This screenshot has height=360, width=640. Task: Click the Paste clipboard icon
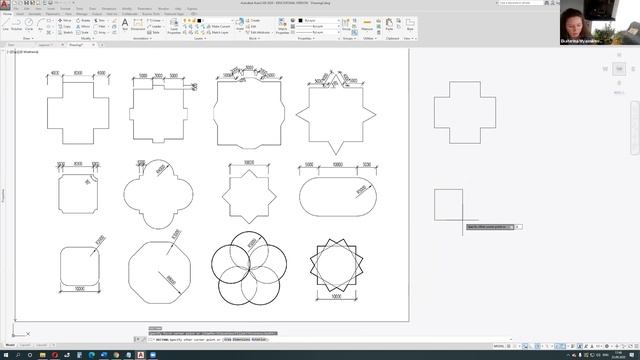coord(389,24)
